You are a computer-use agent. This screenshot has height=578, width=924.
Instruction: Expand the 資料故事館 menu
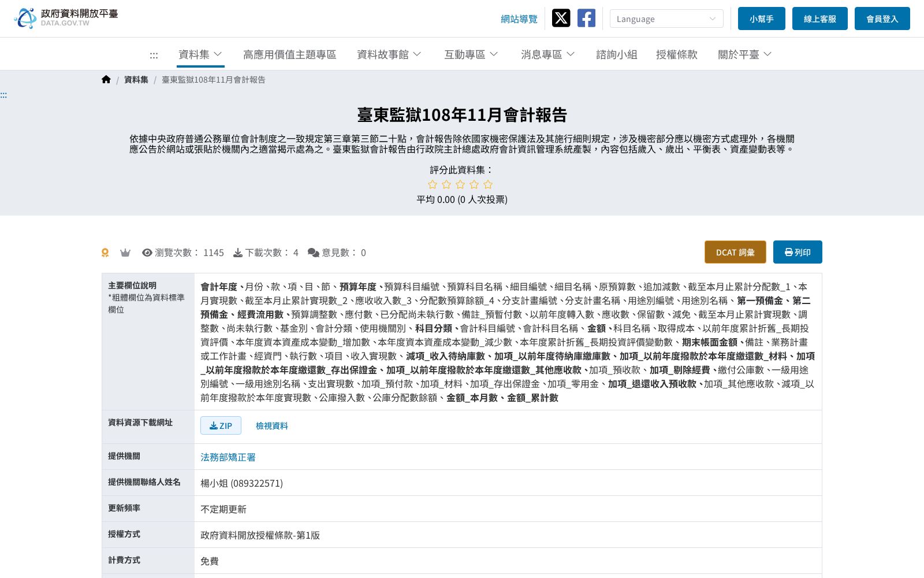pyautogui.click(x=389, y=54)
